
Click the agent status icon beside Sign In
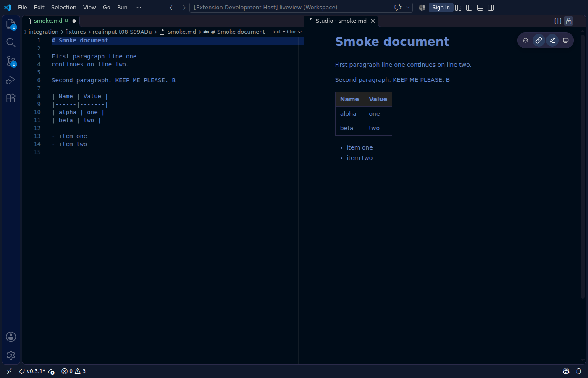pos(422,8)
